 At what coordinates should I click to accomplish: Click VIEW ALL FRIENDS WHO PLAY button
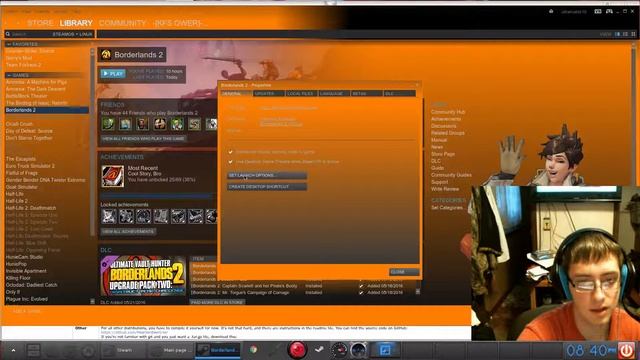click(143, 139)
